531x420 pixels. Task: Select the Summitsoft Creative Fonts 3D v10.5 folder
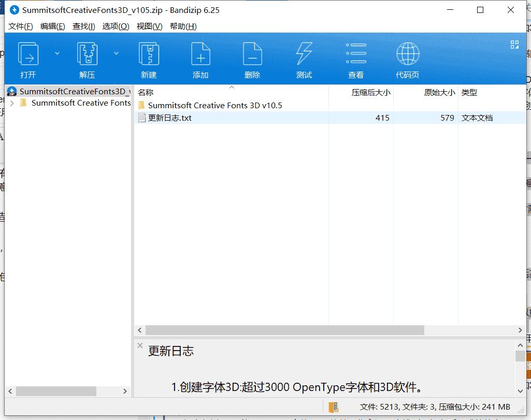coord(215,106)
